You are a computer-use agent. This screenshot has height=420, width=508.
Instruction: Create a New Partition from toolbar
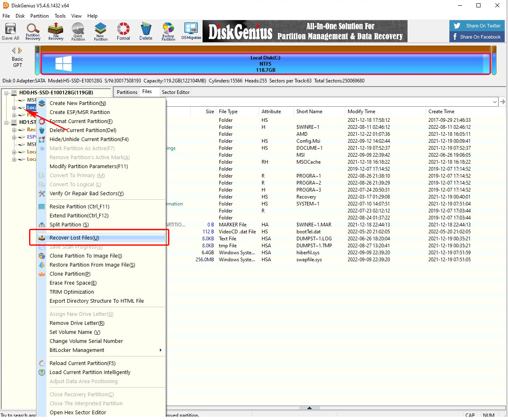(100, 32)
